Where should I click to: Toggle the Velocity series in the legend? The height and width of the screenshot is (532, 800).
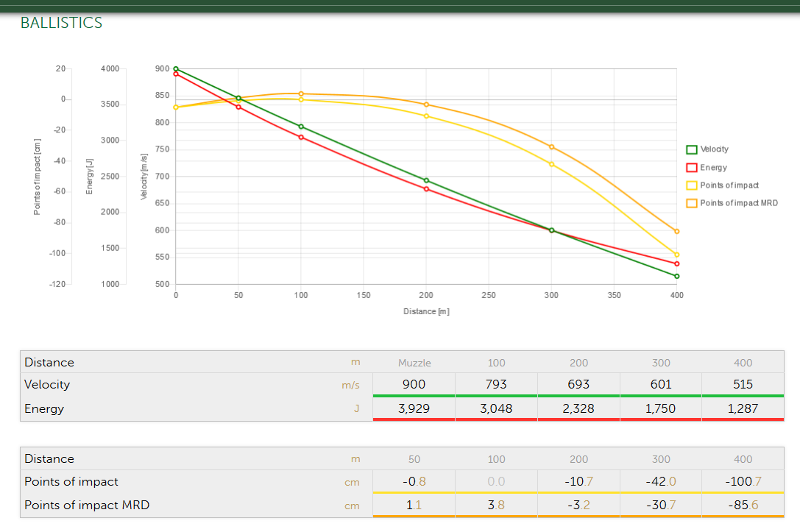tap(713, 149)
